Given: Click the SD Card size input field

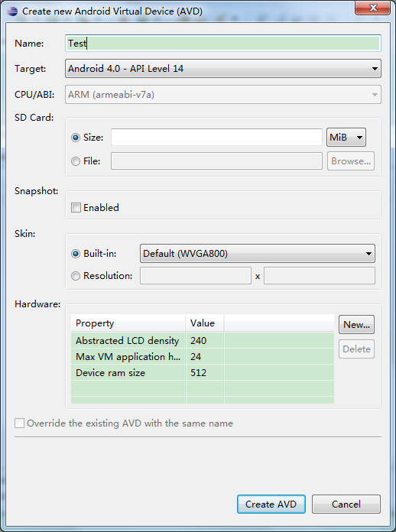Looking at the screenshot, I should (216, 138).
